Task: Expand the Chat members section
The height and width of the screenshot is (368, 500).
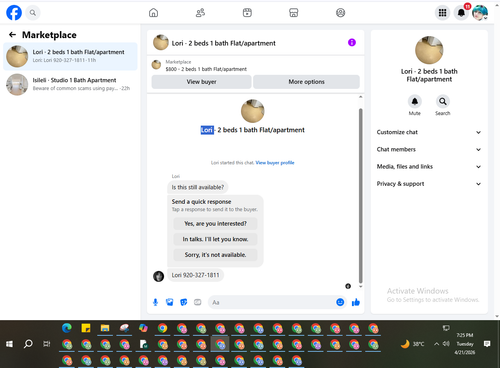Action: pyautogui.click(x=429, y=149)
